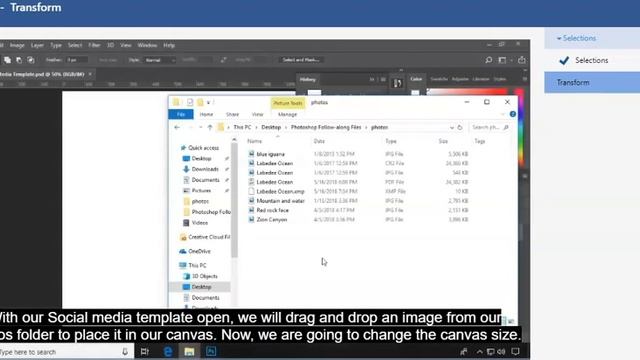The image size is (640, 360).
Task: Expand the address bar history dropdown
Action: [451, 127]
